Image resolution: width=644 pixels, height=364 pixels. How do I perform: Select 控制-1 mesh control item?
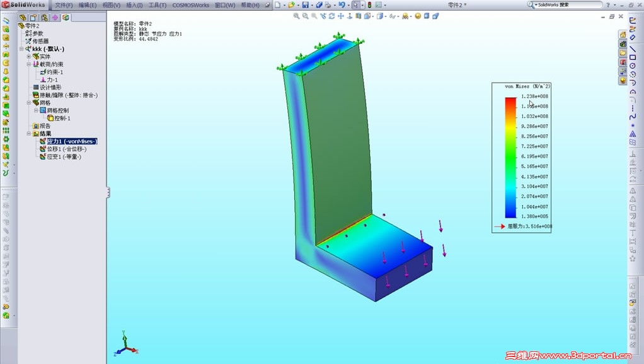(59, 118)
